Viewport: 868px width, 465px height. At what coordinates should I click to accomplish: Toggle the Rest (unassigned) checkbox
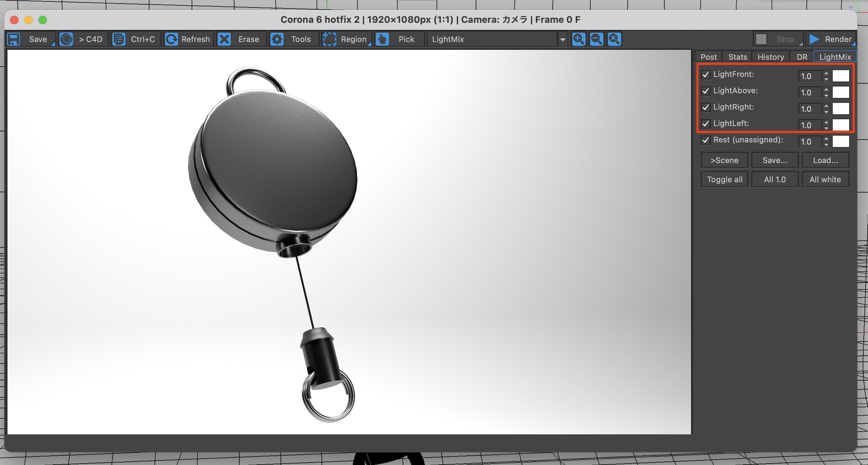[706, 140]
